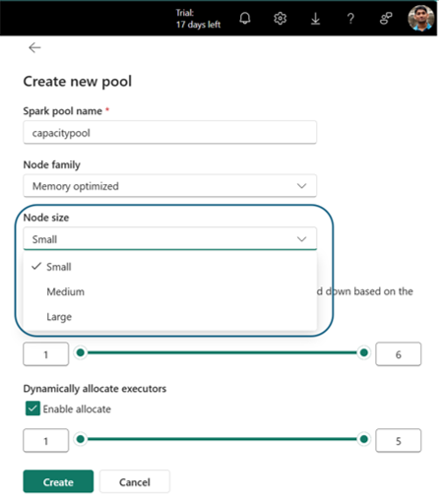Click the Create button
Viewport: 439px width, 504px height.
58,481
